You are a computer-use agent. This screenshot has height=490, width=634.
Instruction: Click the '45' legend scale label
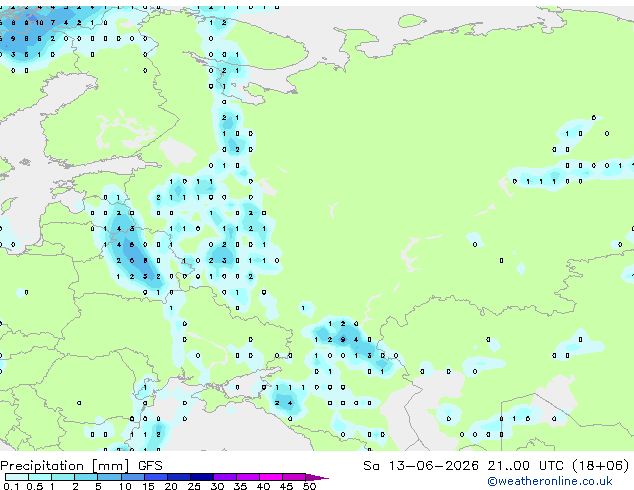(x=286, y=486)
